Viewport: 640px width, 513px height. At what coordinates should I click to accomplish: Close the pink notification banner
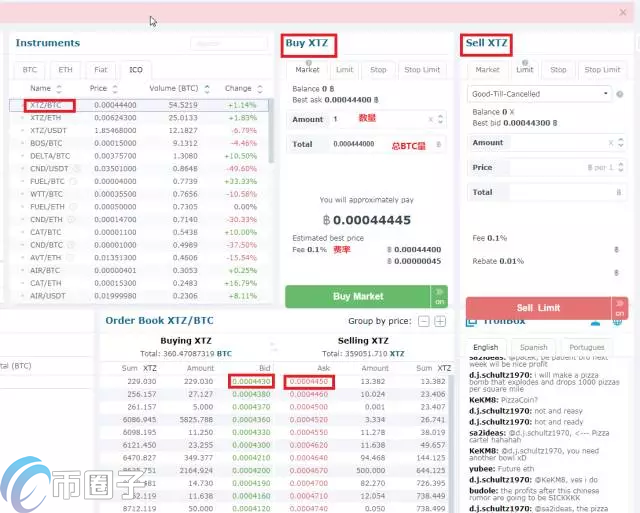[x=623, y=13]
